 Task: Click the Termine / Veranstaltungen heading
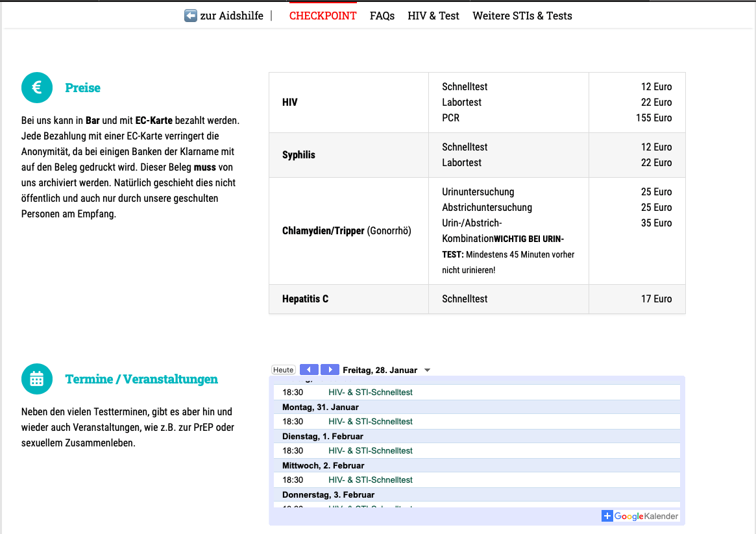[x=141, y=380]
